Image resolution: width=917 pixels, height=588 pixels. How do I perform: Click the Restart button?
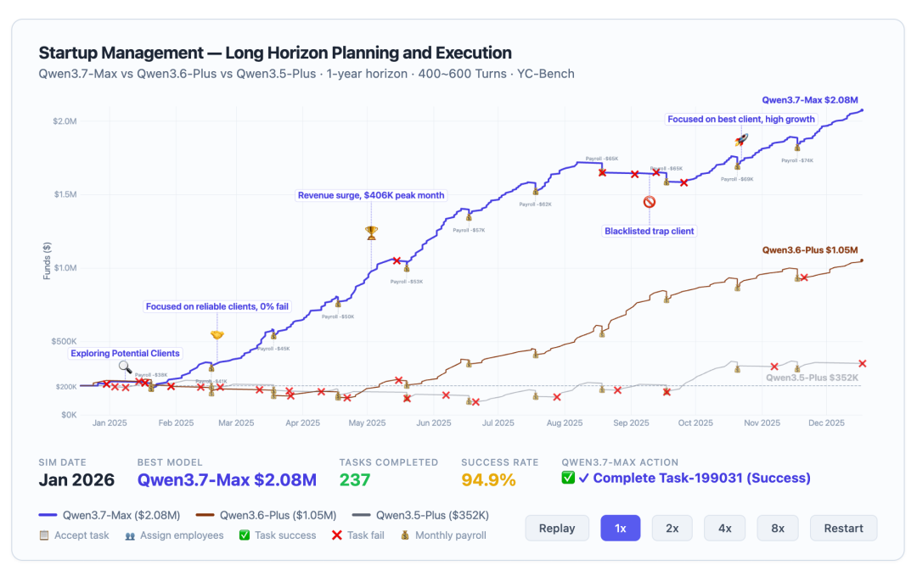[x=843, y=529]
